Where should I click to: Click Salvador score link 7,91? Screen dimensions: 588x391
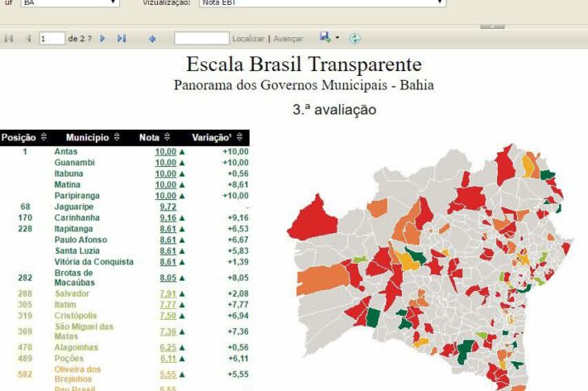[168, 293]
